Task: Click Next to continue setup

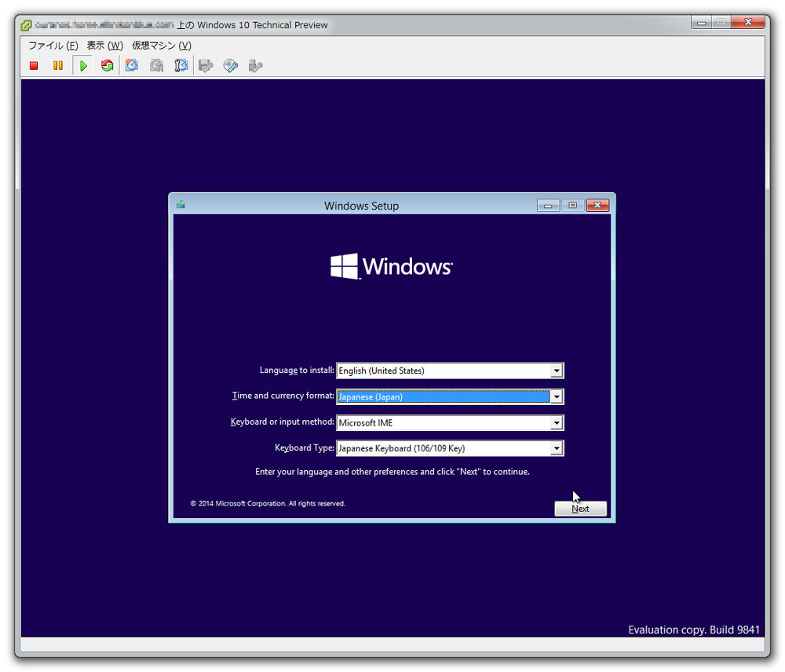Action: tap(580, 508)
